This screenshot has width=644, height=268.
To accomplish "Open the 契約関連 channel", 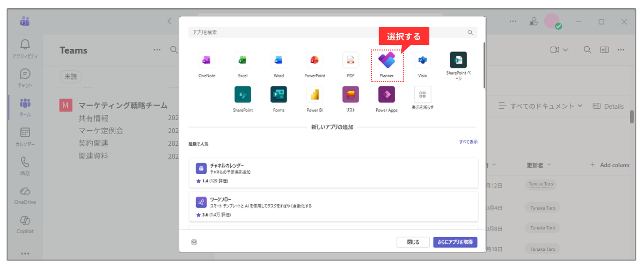I will coord(93,144).
